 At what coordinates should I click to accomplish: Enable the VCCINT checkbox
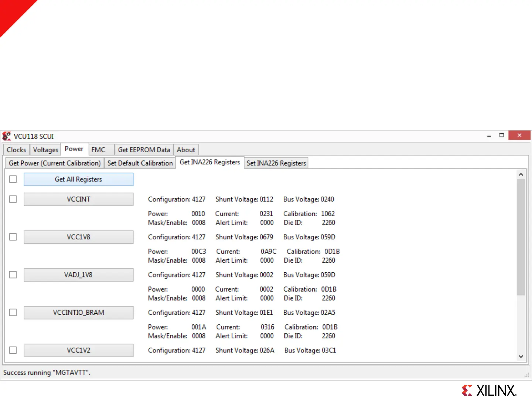[13, 199]
